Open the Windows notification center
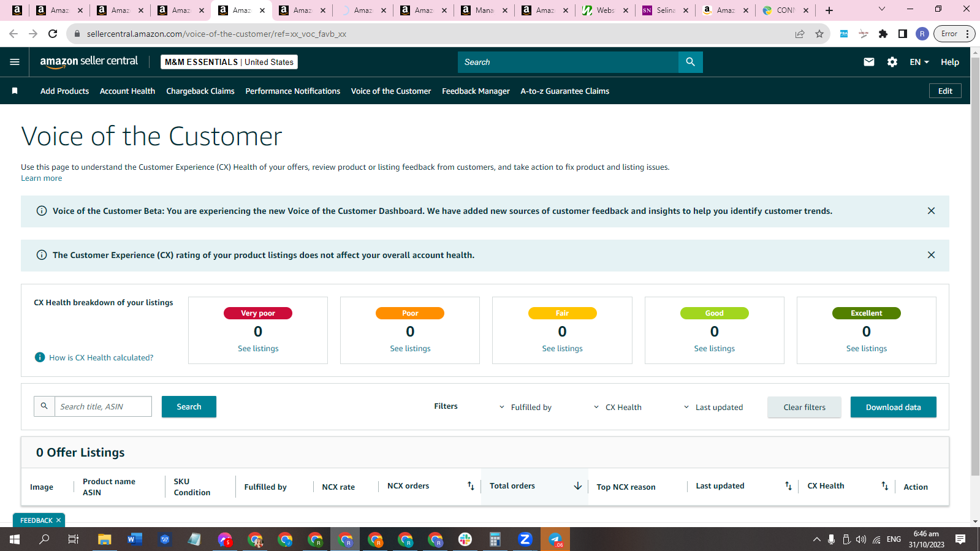The height and width of the screenshot is (551, 980). [960, 539]
